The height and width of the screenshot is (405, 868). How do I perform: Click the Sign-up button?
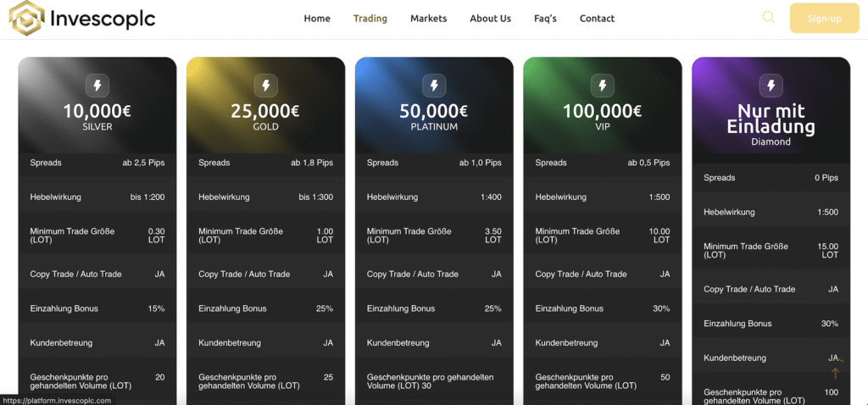coord(824,19)
